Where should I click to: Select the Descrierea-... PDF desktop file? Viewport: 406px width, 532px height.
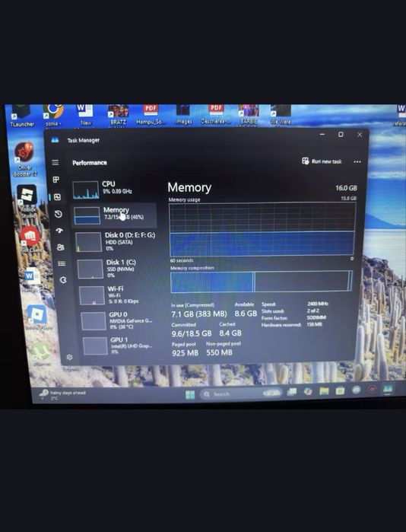coord(216,114)
